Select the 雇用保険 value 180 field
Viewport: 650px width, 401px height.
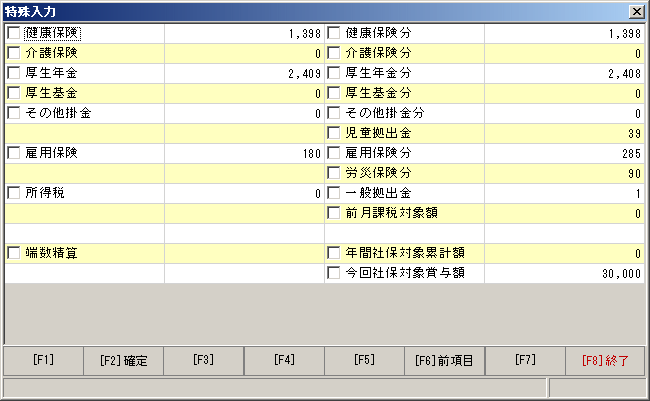(245, 153)
